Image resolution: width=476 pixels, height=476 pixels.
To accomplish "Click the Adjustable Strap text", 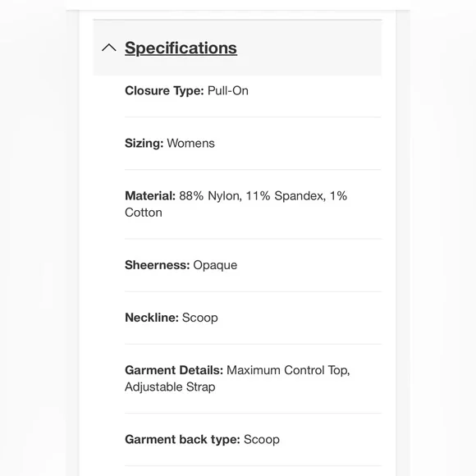I will pyautogui.click(x=170, y=387).
